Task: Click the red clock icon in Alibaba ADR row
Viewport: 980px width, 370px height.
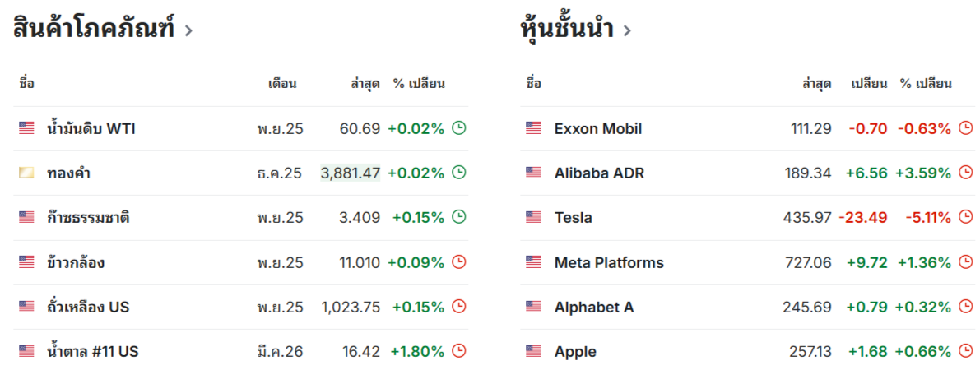Action: coord(966,173)
